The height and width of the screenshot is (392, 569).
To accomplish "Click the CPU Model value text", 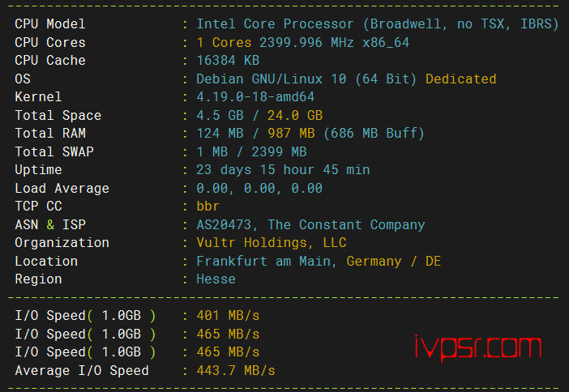I will 377,24.
